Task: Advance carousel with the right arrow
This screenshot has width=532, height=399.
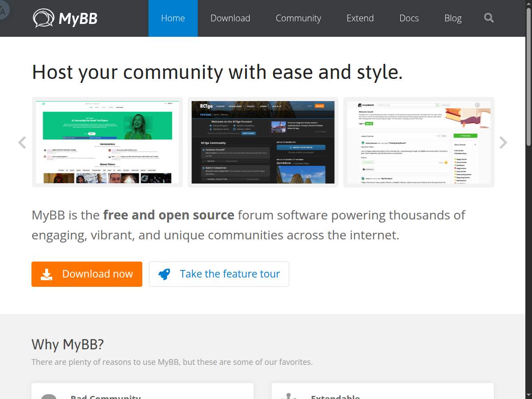Action: pyautogui.click(x=503, y=142)
